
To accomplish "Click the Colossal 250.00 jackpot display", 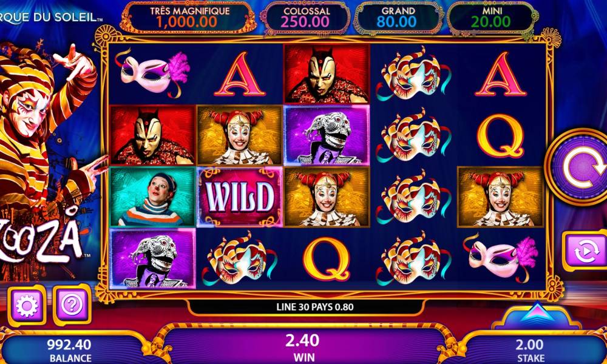I will 305,18.
